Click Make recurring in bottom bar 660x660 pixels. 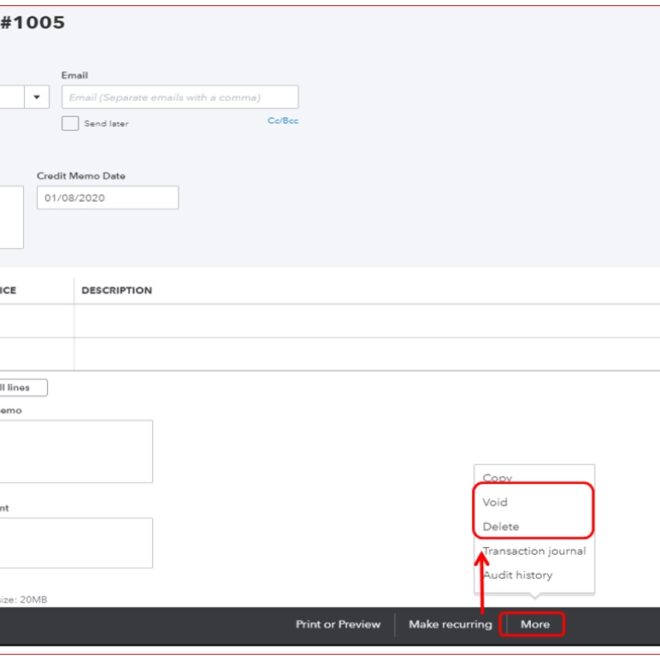coord(450,624)
